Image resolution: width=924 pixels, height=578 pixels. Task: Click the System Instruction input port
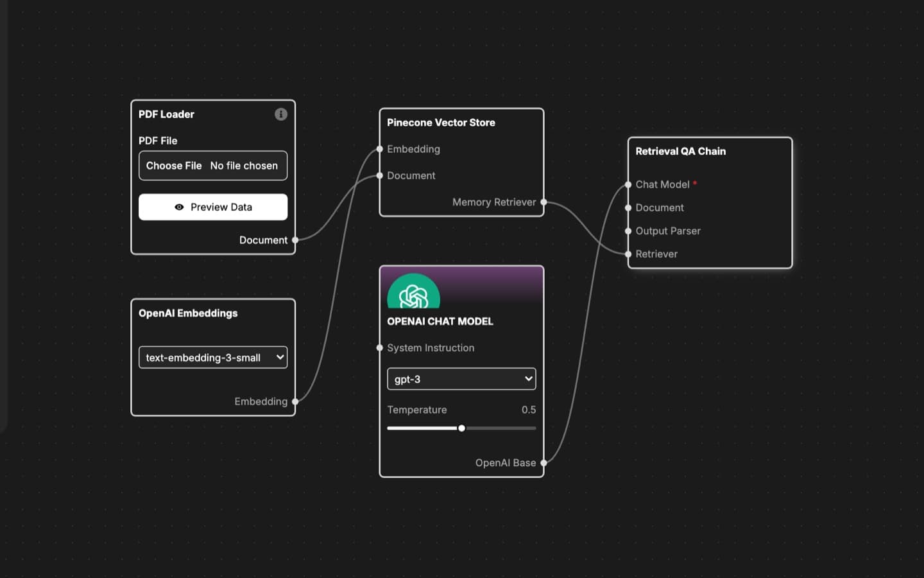point(380,348)
